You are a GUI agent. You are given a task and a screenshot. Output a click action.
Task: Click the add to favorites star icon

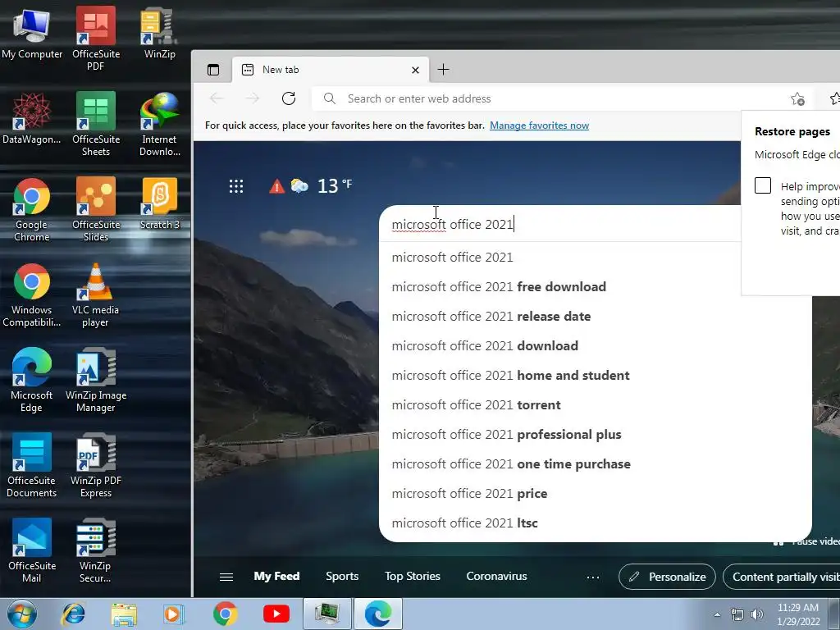pyautogui.click(x=797, y=99)
